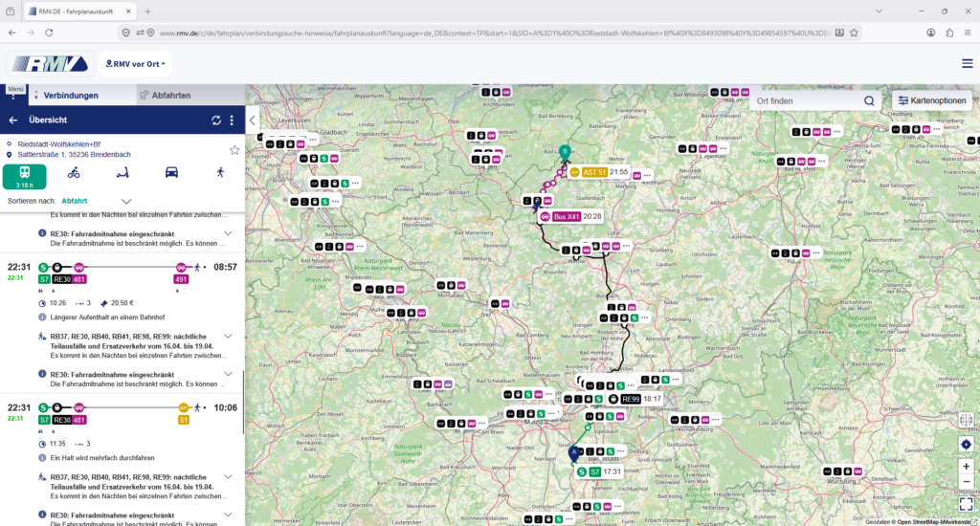Select walking travel mode
Screen dimensions: 980x526
point(221,173)
